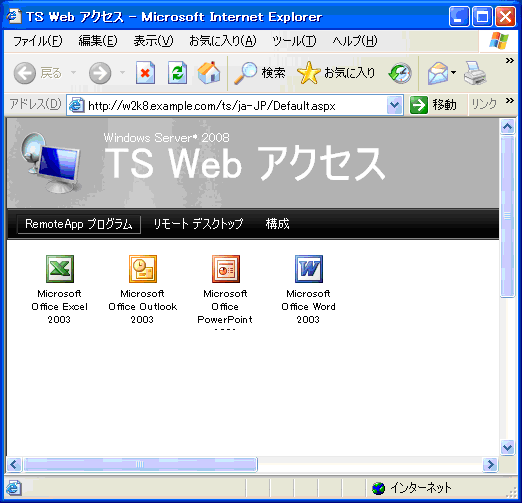Viewport: 522px width, 503px height.
Task: Click the TS Web Access computer logo
Action: coord(51,163)
